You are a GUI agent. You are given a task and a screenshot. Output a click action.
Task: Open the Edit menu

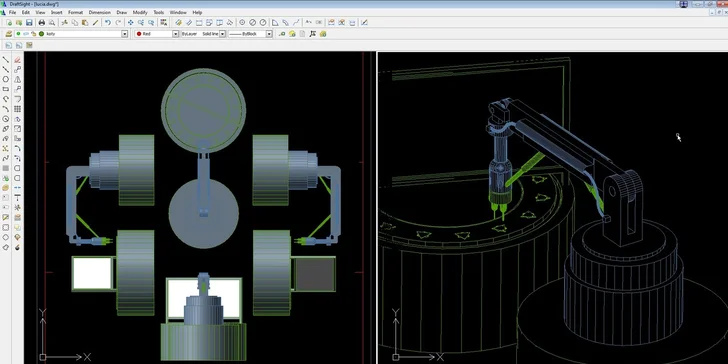coord(26,13)
